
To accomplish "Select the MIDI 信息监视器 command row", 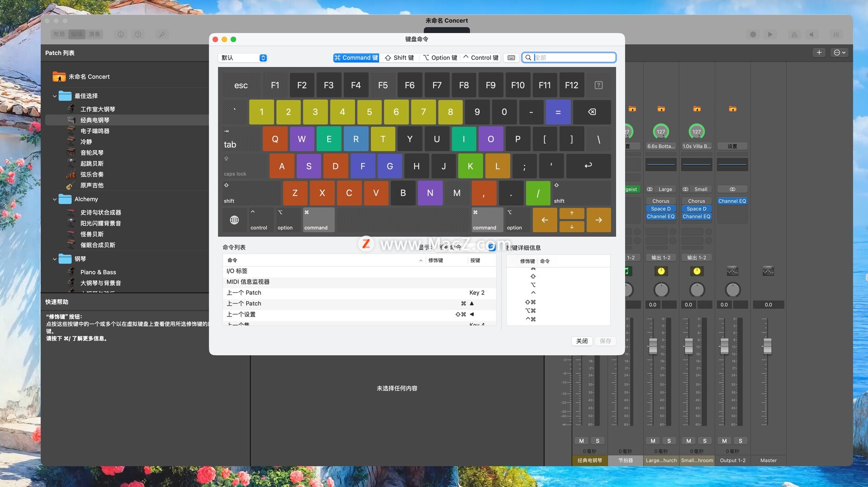I will click(x=360, y=282).
